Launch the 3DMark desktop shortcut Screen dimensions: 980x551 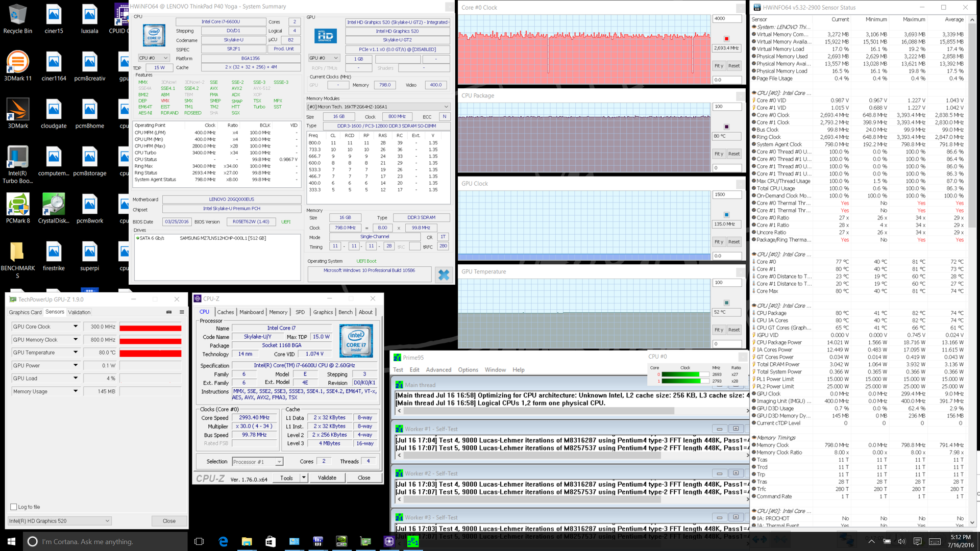[x=17, y=113]
